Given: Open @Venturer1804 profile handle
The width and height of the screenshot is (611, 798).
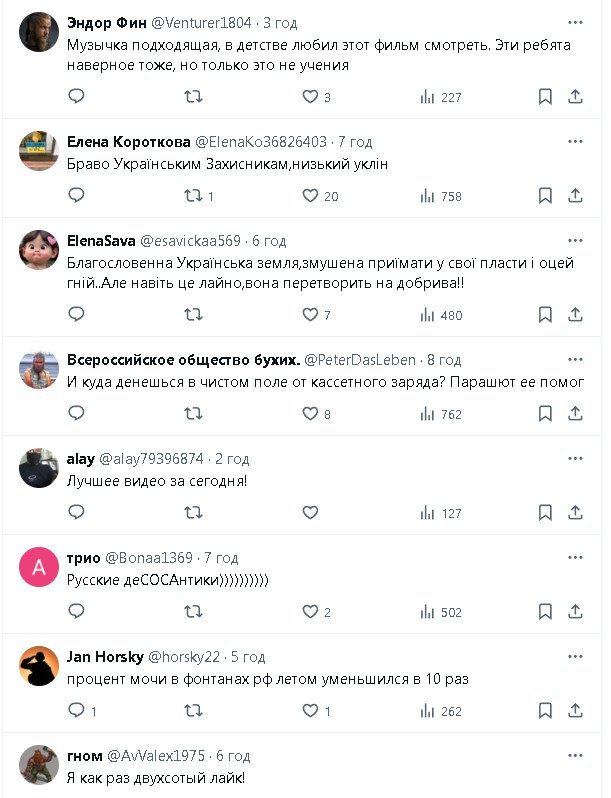Looking at the screenshot, I should coord(201,22).
